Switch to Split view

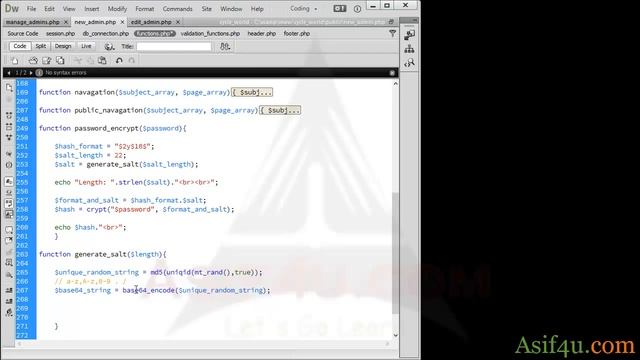(40, 46)
